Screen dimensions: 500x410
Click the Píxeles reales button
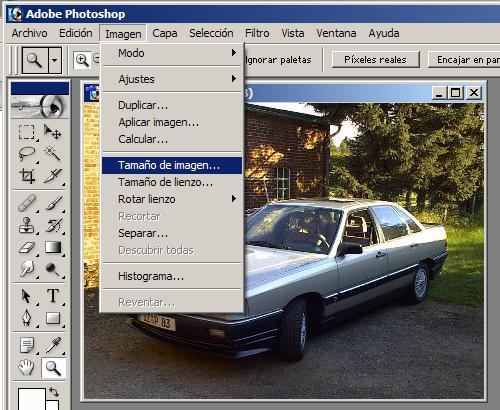375,60
